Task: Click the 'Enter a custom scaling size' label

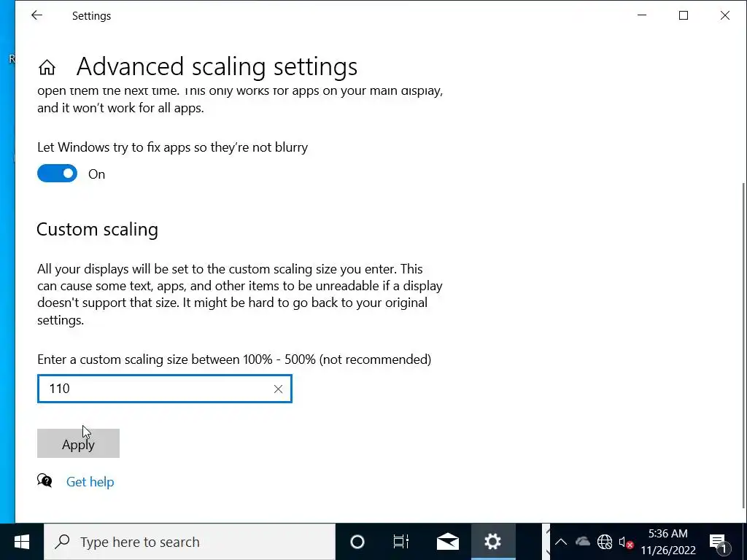Action: tap(234, 359)
